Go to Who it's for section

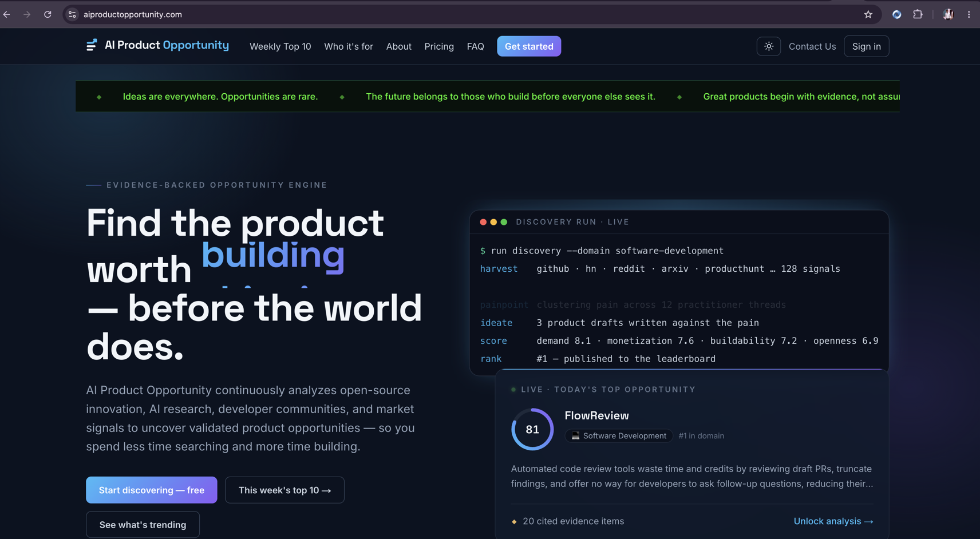[x=349, y=46]
